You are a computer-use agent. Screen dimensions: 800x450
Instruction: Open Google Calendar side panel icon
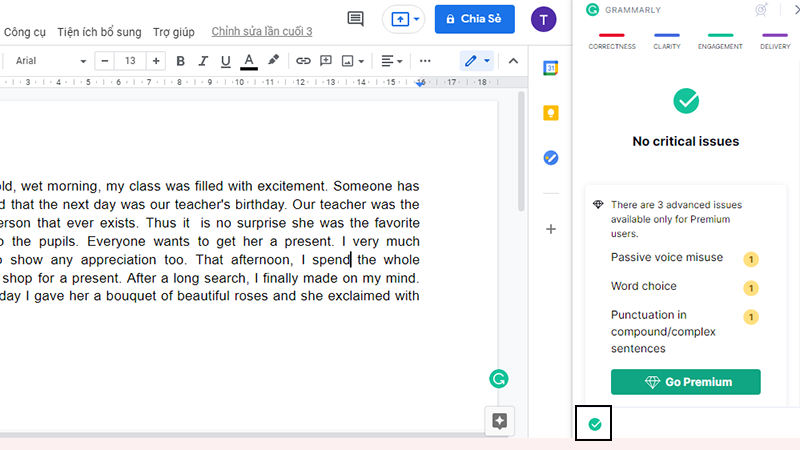tap(551, 68)
